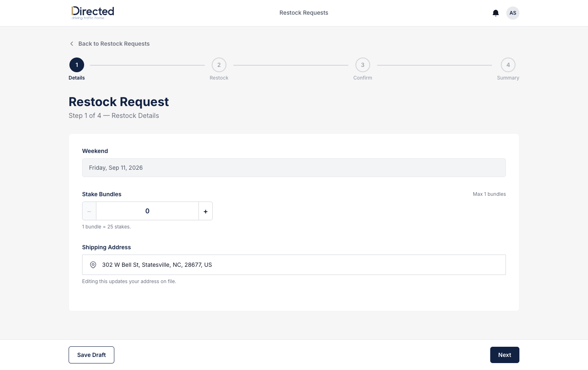Edit the shipping address field
The height and width of the screenshot is (370, 588).
point(294,265)
